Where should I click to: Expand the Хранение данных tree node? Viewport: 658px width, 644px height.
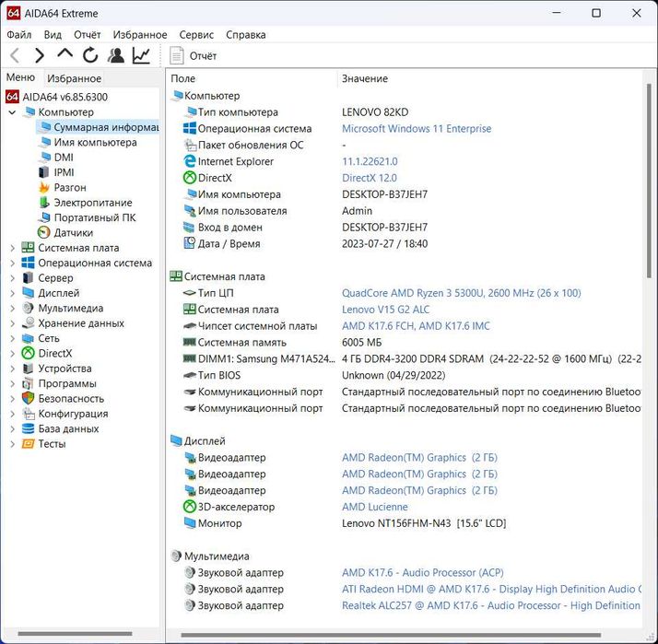(x=13, y=323)
